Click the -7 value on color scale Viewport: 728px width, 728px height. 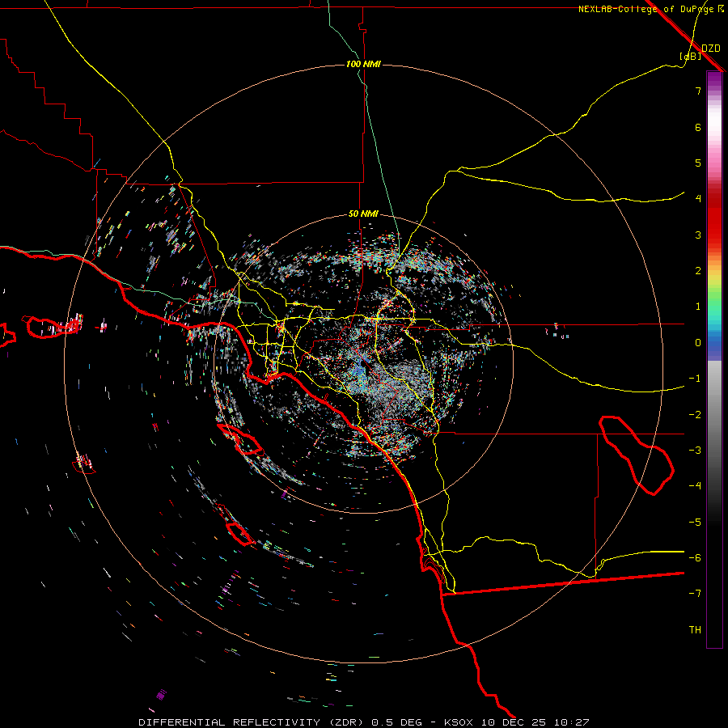[x=695, y=594]
